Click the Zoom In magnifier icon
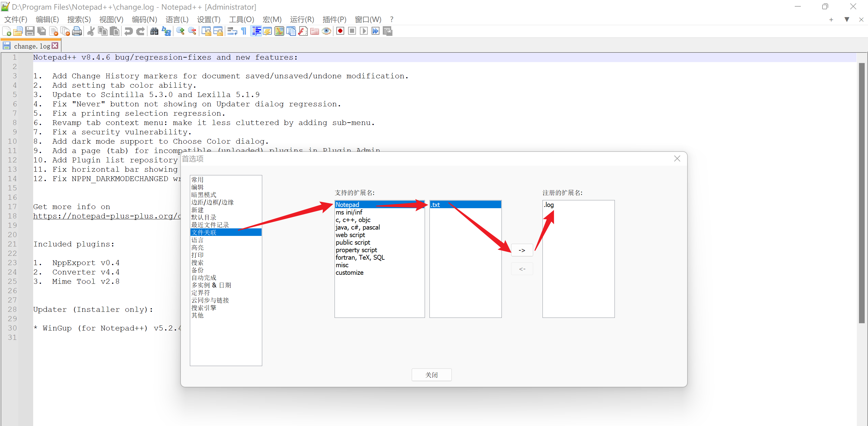This screenshot has width=868, height=426. click(x=180, y=31)
